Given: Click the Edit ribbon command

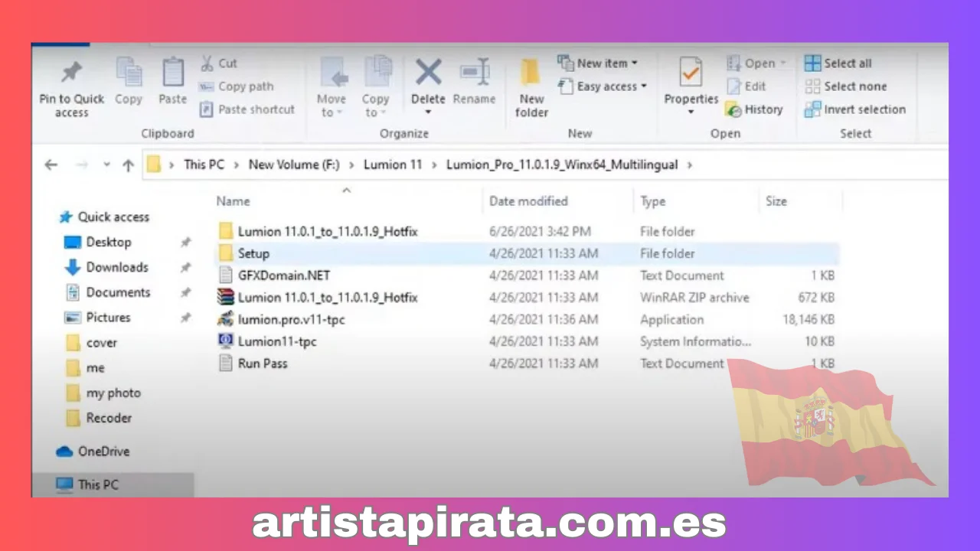Looking at the screenshot, I should pos(746,86).
